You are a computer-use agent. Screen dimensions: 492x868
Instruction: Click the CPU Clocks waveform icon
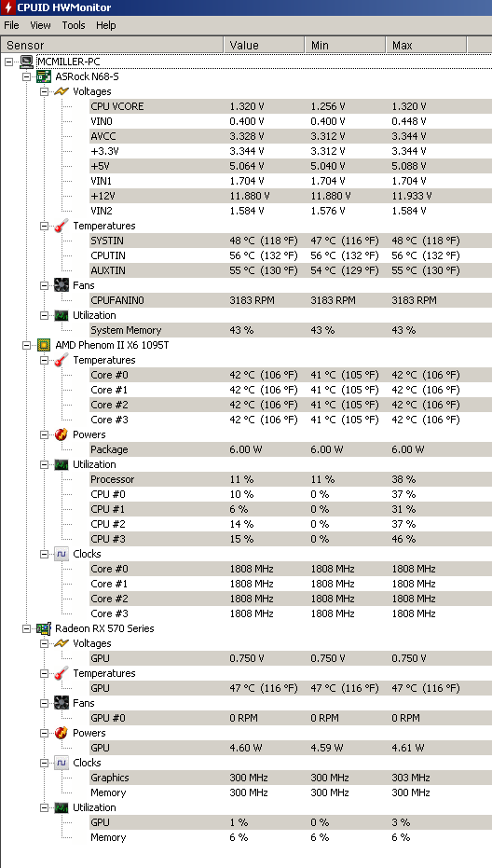pyautogui.click(x=61, y=554)
